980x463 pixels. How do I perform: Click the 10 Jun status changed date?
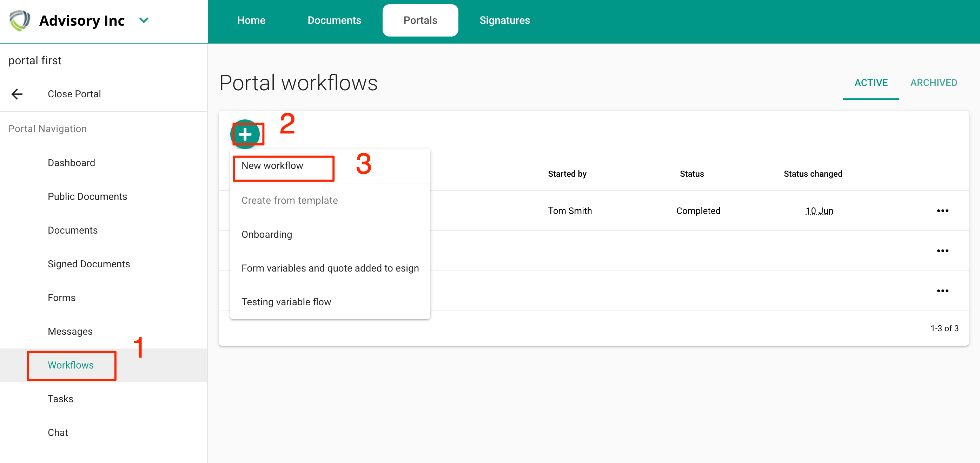819,211
